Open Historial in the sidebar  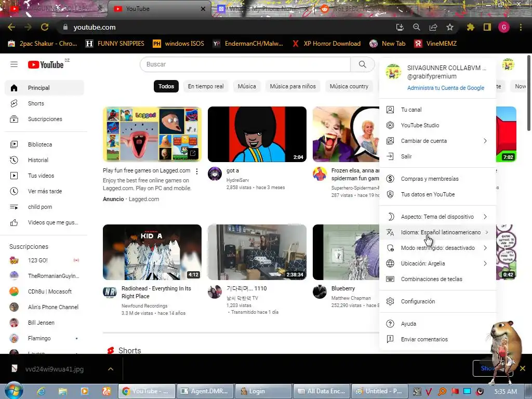coord(45,160)
